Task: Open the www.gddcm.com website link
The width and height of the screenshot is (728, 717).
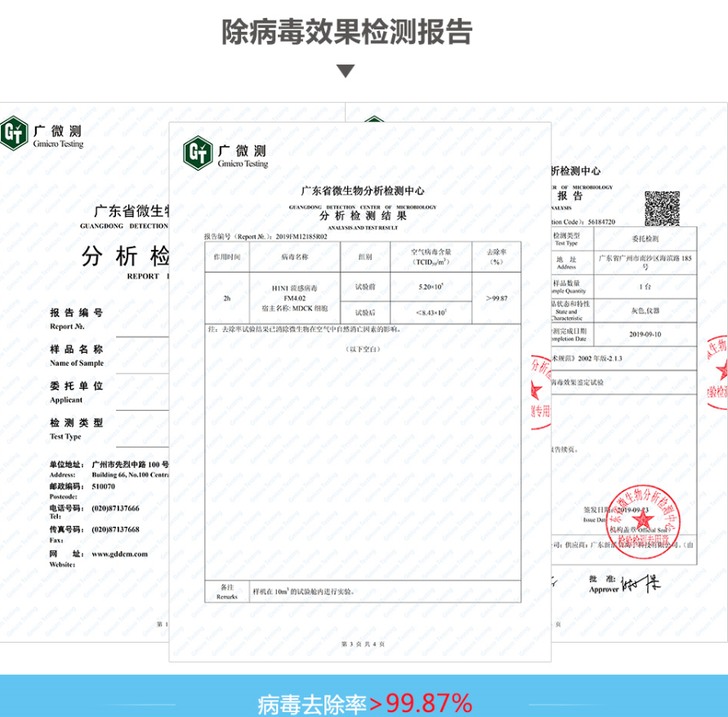Action: click(x=119, y=554)
